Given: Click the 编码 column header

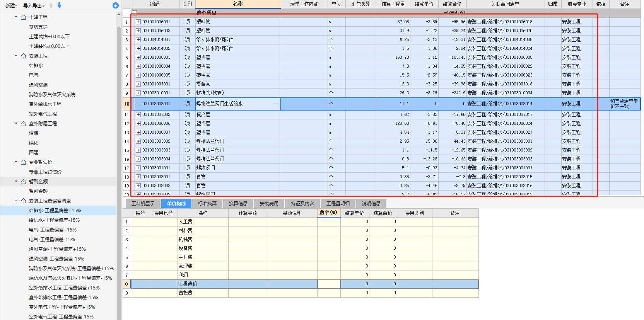Looking at the screenshot, I should [x=155, y=4].
